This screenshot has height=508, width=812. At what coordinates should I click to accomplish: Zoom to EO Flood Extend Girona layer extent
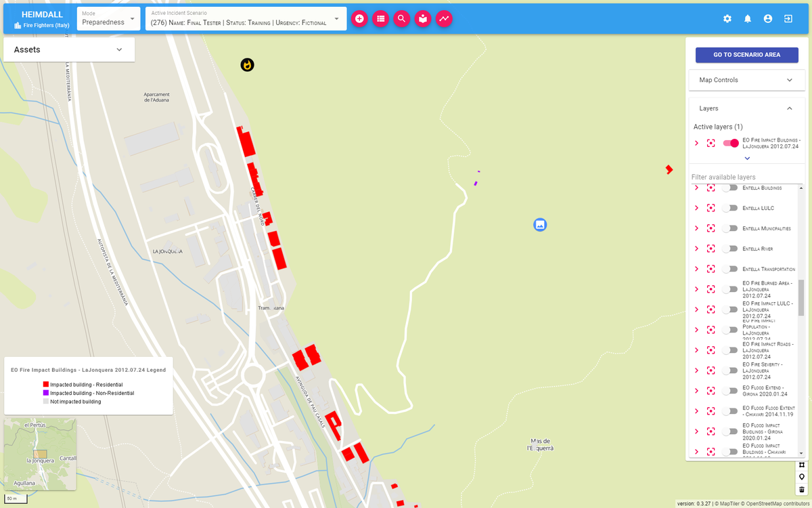click(x=710, y=391)
